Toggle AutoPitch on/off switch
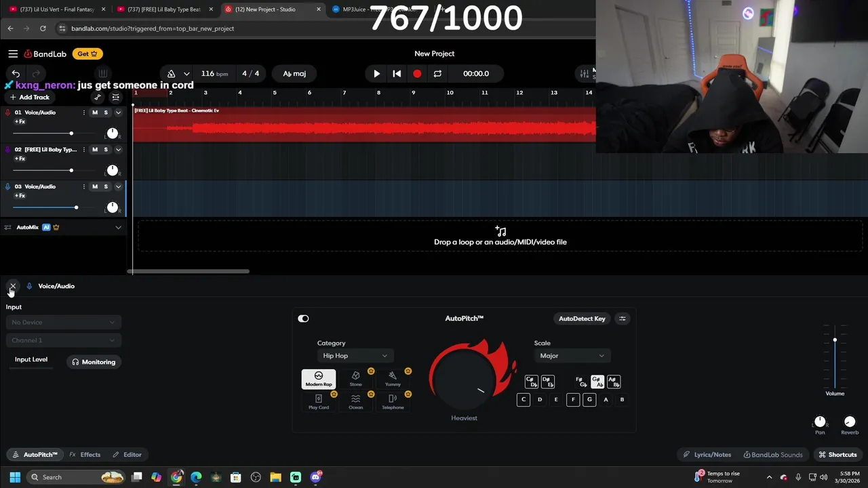This screenshot has height=488, width=868. click(303, 319)
